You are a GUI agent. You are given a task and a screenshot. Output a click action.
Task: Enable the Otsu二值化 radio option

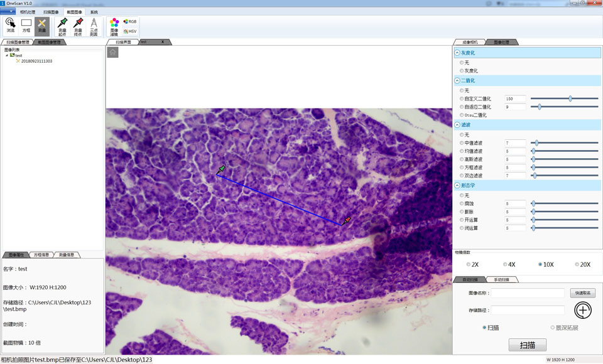click(462, 115)
